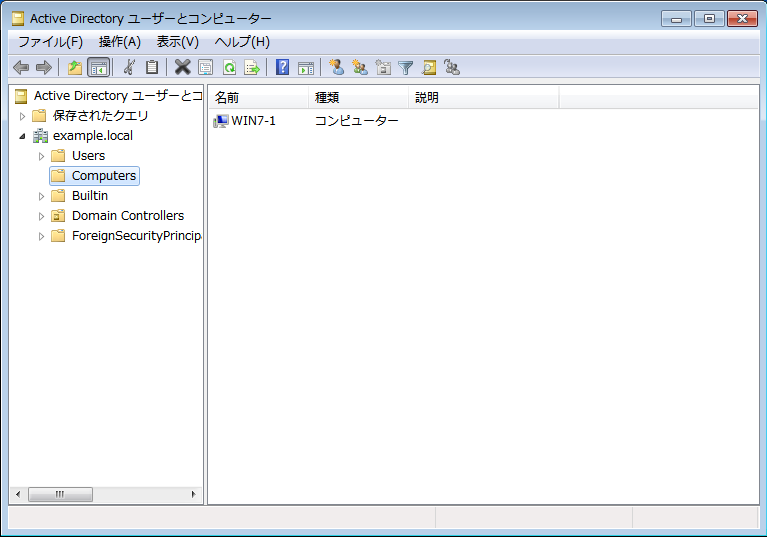This screenshot has height=537, width=767.
Task: Click the tree pane scrollbar left arrow
Action: coord(18,494)
